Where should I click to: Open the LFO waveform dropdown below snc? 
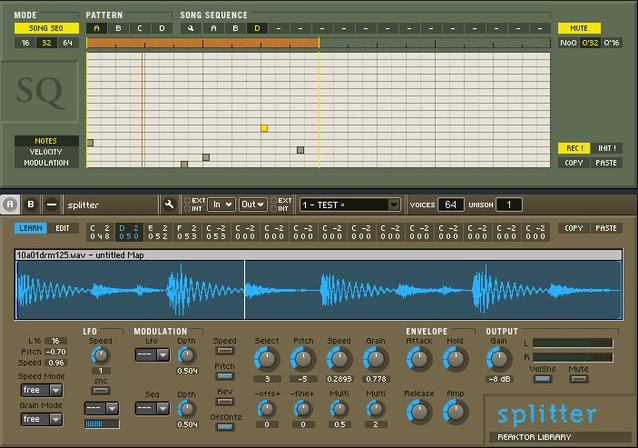pos(101,408)
